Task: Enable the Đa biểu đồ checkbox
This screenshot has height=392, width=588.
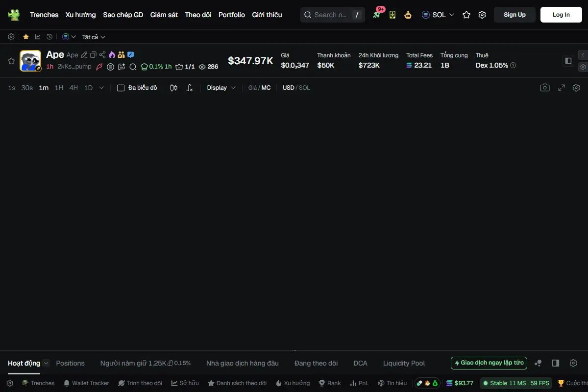Action: (x=121, y=88)
